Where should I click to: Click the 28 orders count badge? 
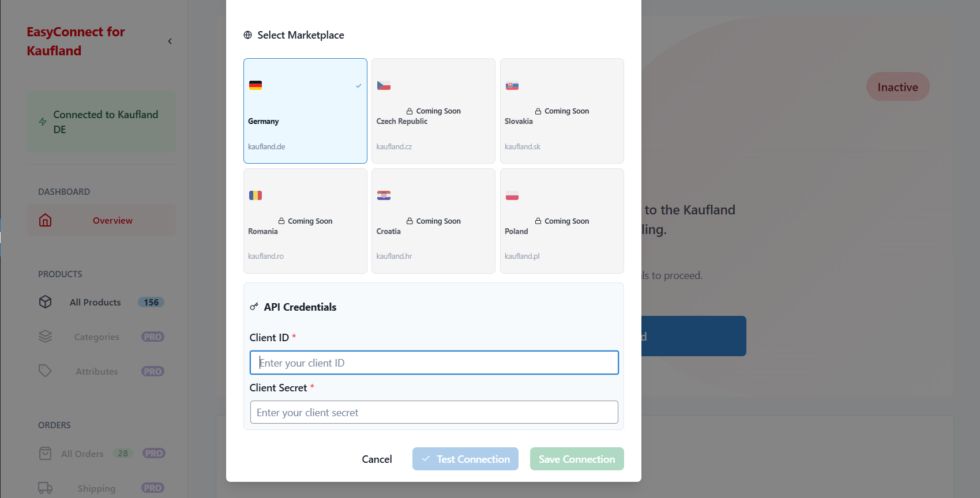123,454
